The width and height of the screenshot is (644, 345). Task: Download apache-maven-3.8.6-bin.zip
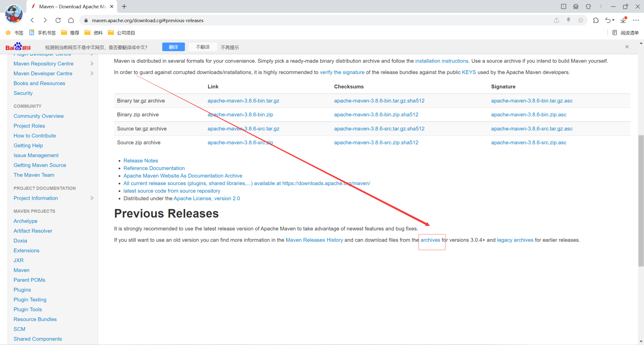click(240, 115)
